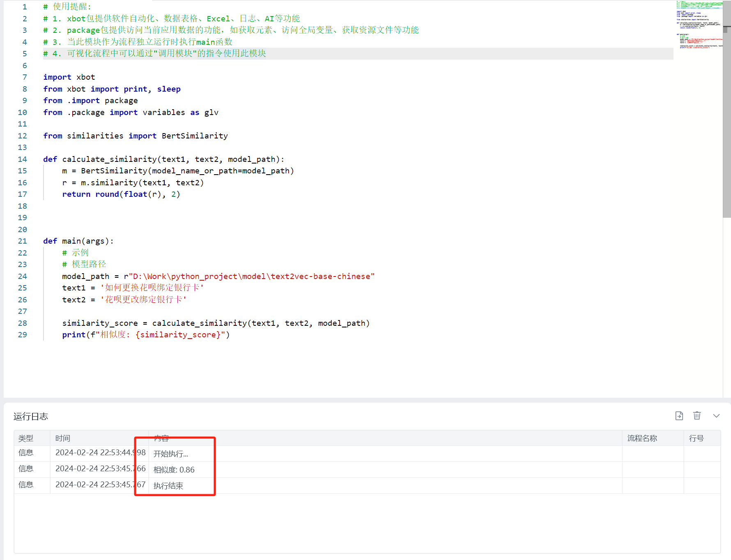This screenshot has width=731, height=560.
Task: Click the export run log icon
Action: coord(679,416)
